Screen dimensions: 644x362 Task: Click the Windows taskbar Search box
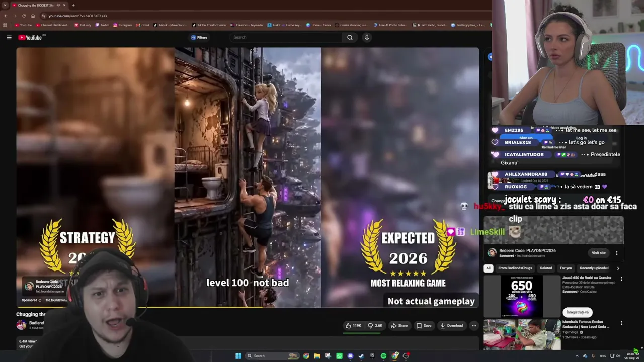[x=272, y=356]
